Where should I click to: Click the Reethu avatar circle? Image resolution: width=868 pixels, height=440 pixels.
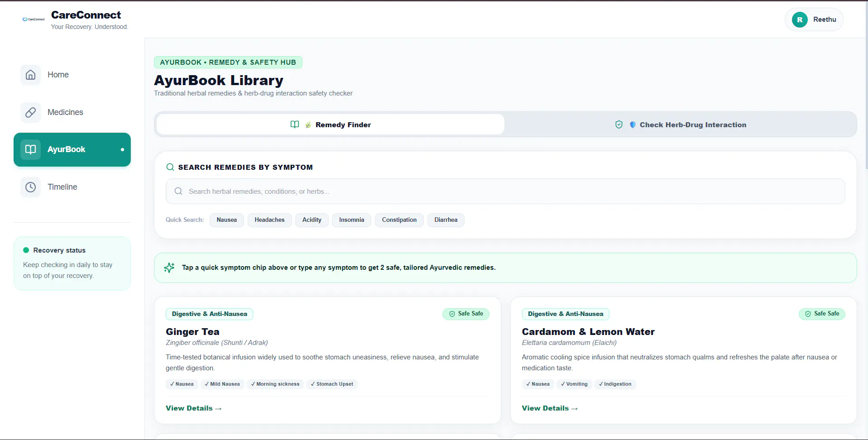pos(800,19)
